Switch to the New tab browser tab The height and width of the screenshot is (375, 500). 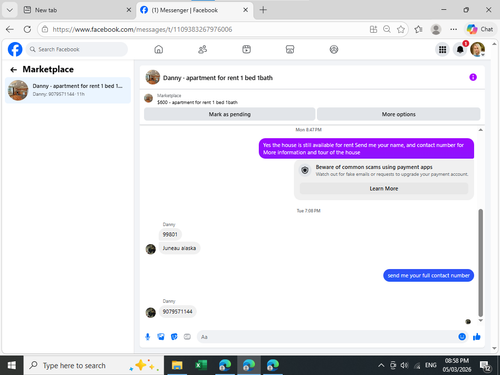[x=76, y=10]
